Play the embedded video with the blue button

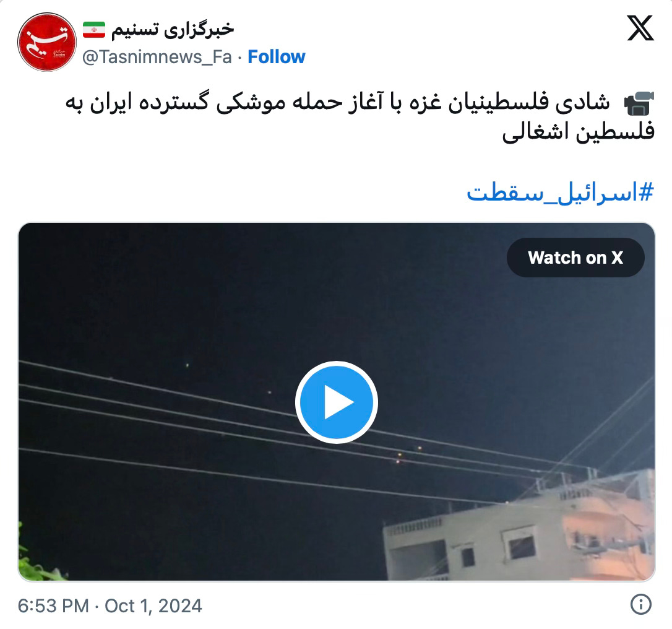pyautogui.click(x=337, y=402)
